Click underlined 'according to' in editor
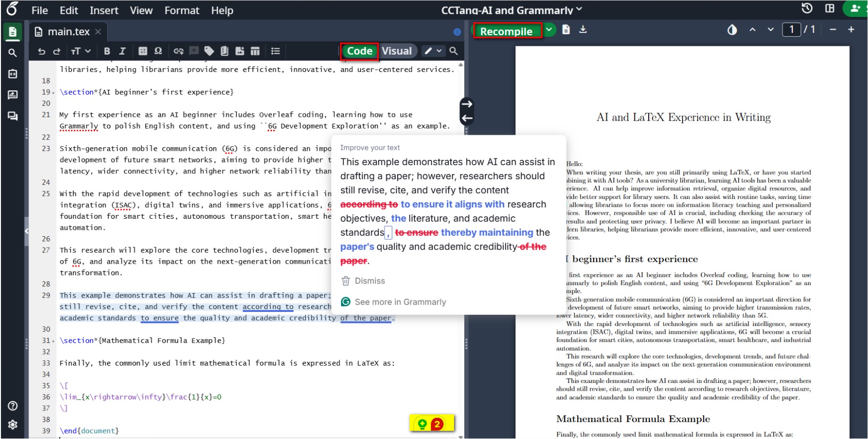 [268, 307]
